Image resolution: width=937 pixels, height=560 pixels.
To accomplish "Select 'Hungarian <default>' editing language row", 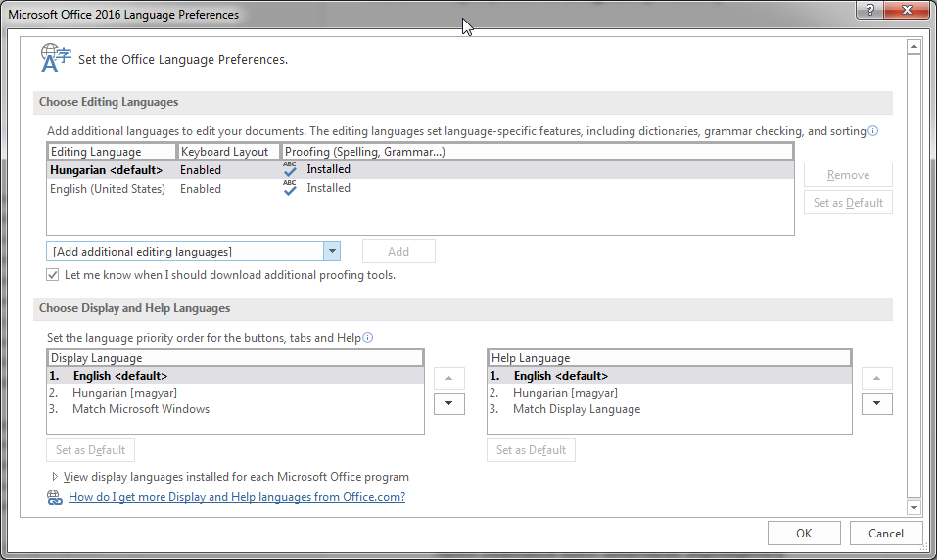I will pos(420,170).
